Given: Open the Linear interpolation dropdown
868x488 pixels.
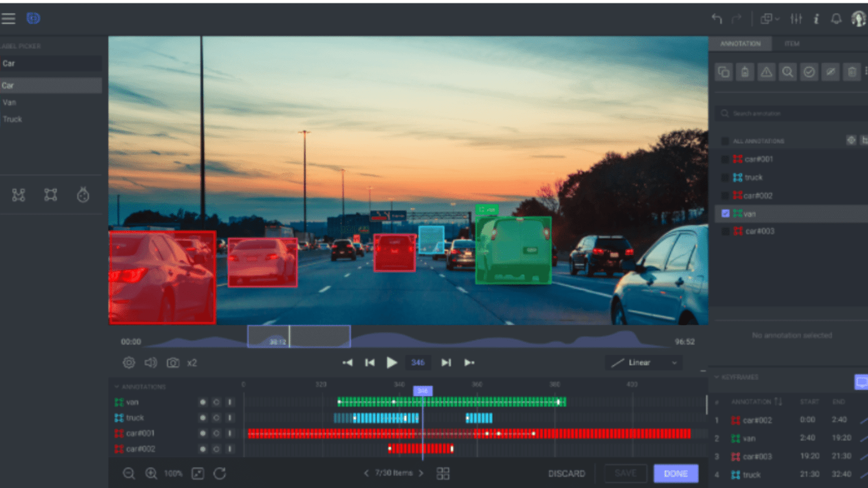Looking at the screenshot, I should click(643, 362).
